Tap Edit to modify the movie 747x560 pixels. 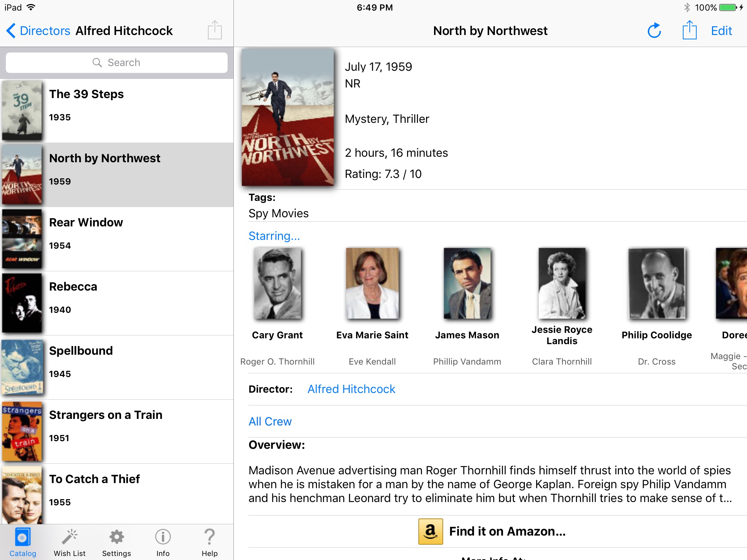coord(721,31)
